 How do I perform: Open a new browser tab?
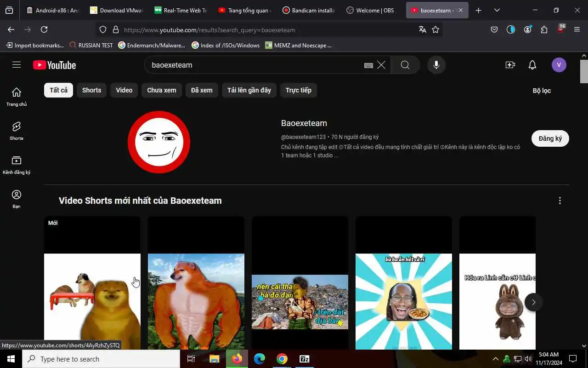(478, 10)
